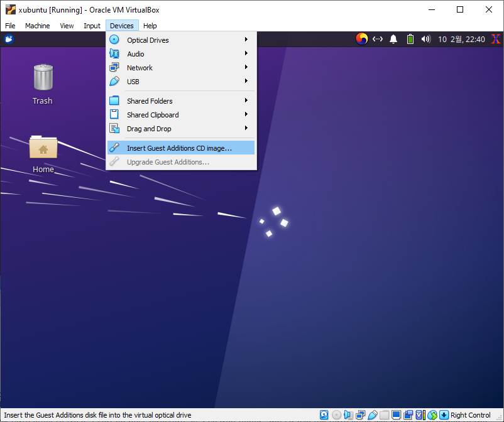Viewport: 504px width, 422px height.
Task: Close the open Devices menu
Action: [122, 26]
